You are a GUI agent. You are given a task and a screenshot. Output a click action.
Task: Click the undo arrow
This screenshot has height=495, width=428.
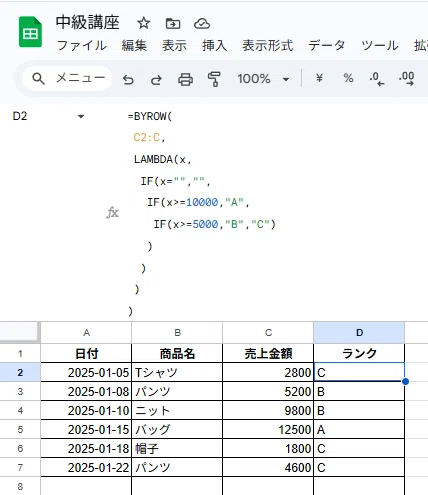coord(128,79)
